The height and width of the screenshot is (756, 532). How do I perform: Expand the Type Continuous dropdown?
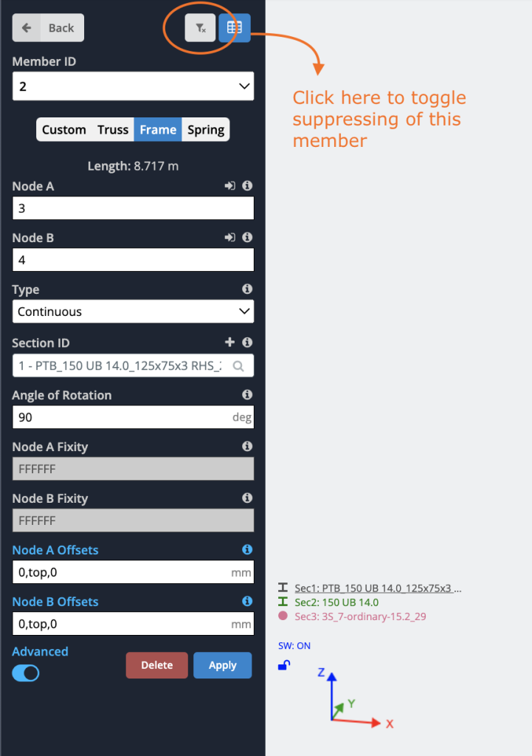(x=133, y=312)
